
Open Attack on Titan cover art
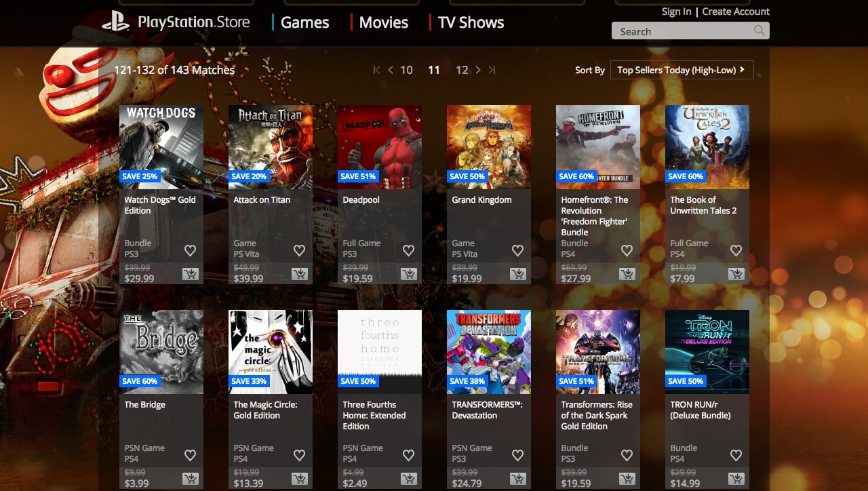tap(271, 146)
